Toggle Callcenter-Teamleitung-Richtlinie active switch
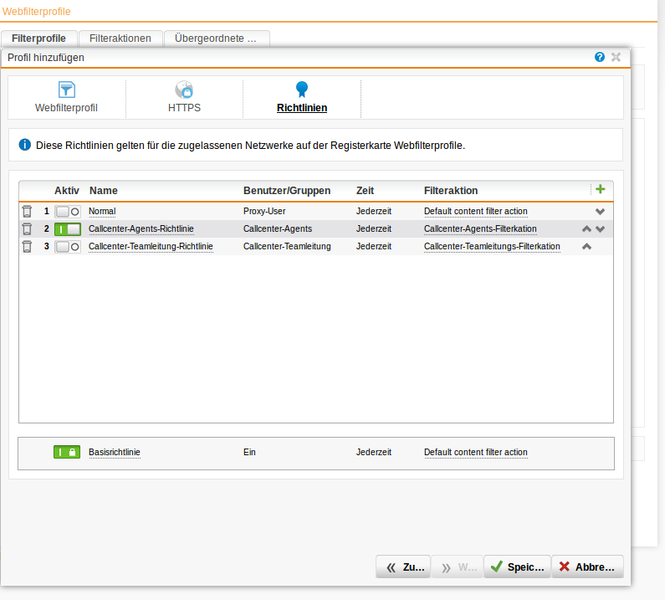 67,246
